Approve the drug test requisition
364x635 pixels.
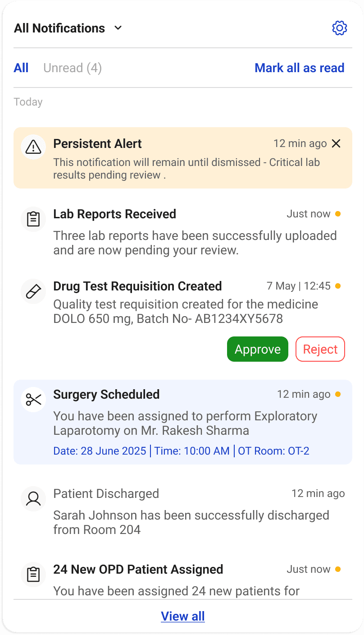pyautogui.click(x=257, y=349)
